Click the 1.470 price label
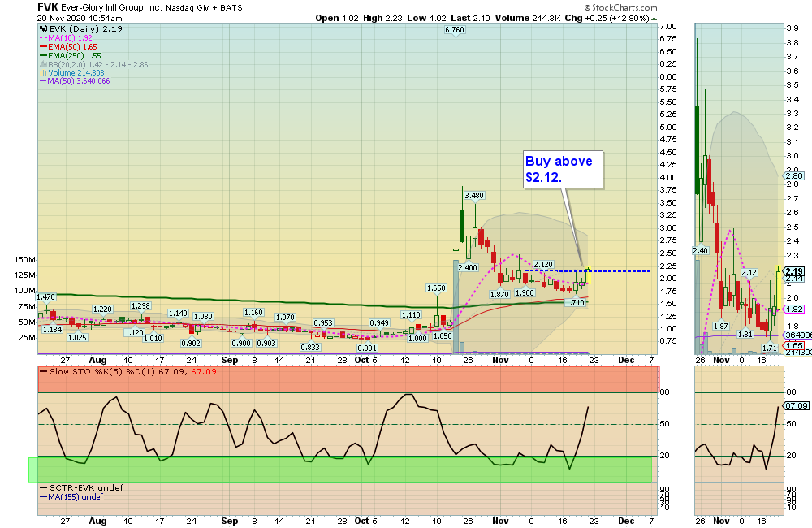This screenshot has height=528, width=812. (45, 297)
